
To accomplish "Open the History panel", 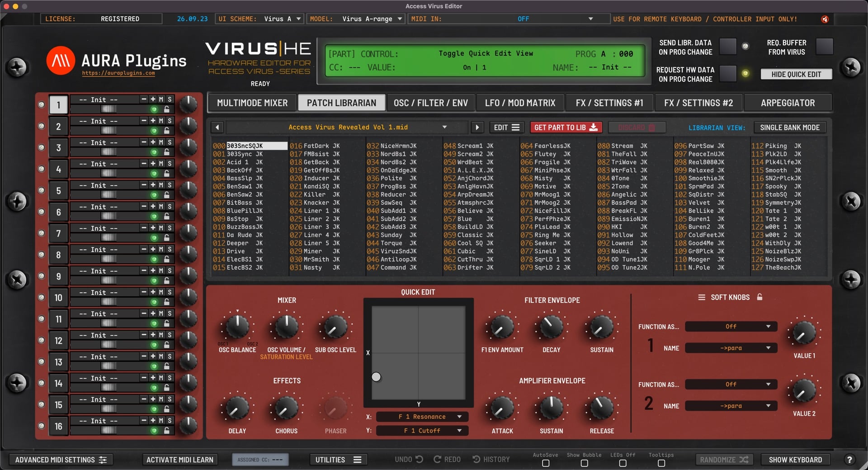I will (x=491, y=460).
